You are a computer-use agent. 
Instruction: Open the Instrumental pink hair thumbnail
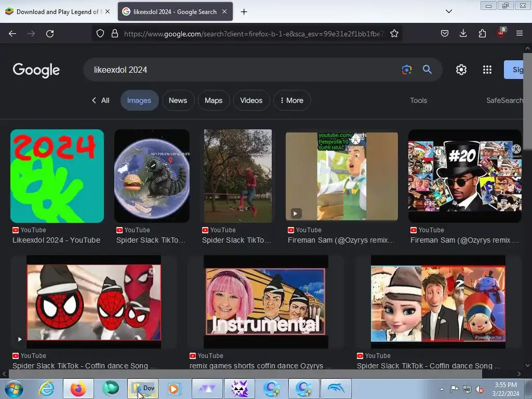pyautogui.click(x=265, y=302)
